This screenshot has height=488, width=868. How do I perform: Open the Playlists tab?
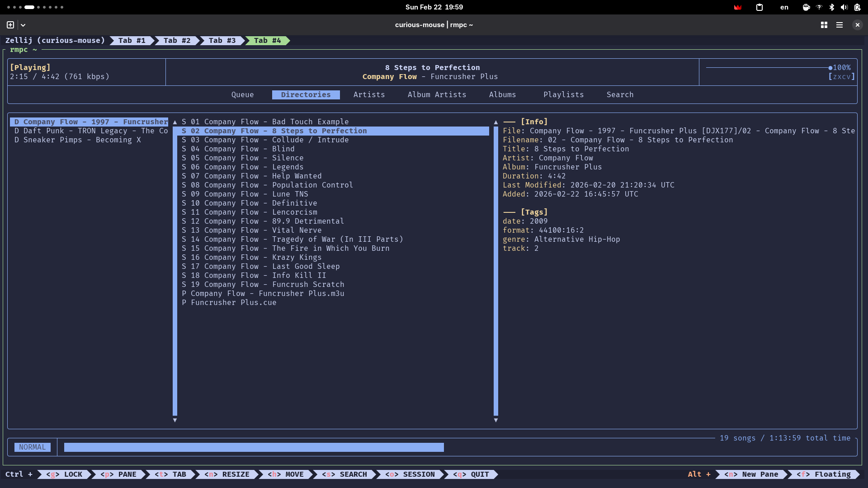click(563, 94)
